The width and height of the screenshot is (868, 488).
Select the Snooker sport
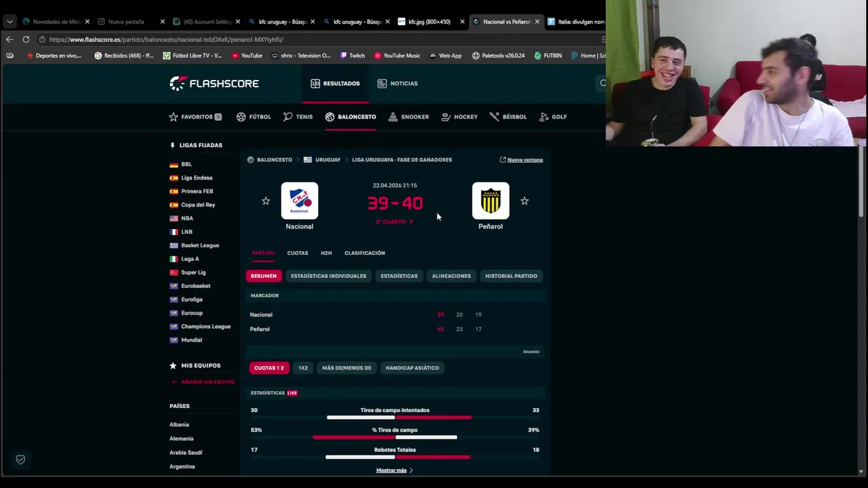pos(408,117)
